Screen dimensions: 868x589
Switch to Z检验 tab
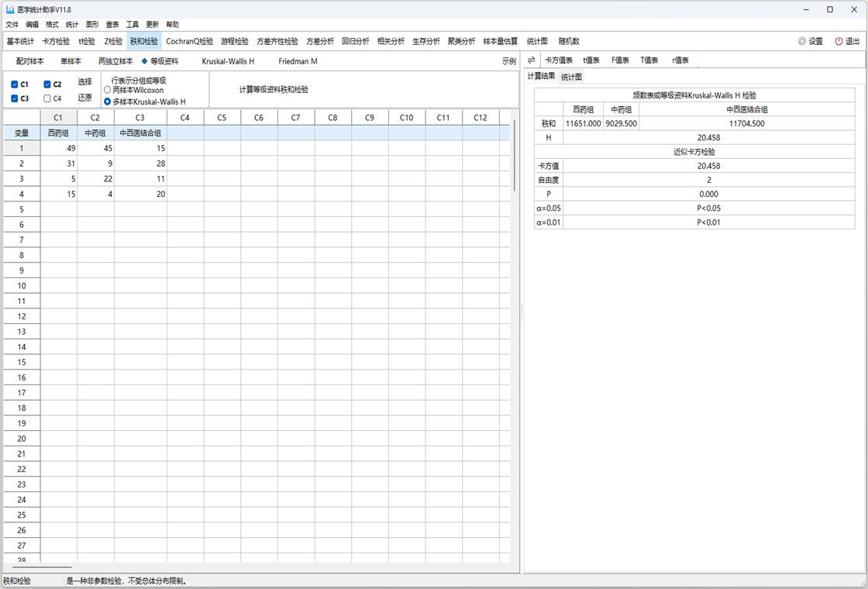113,42
